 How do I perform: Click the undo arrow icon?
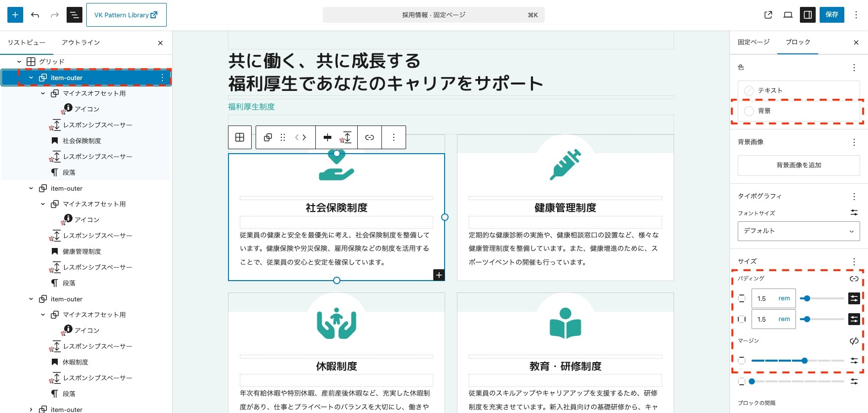[x=35, y=15]
